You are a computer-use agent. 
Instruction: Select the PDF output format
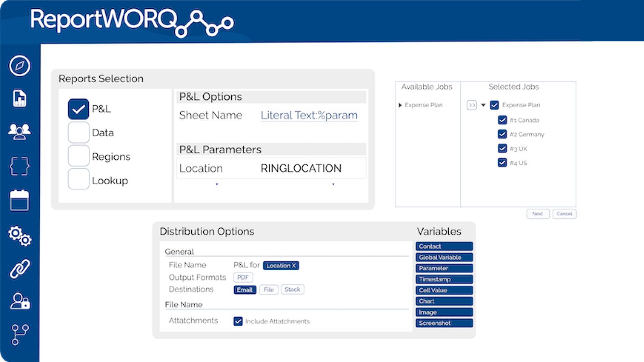243,277
